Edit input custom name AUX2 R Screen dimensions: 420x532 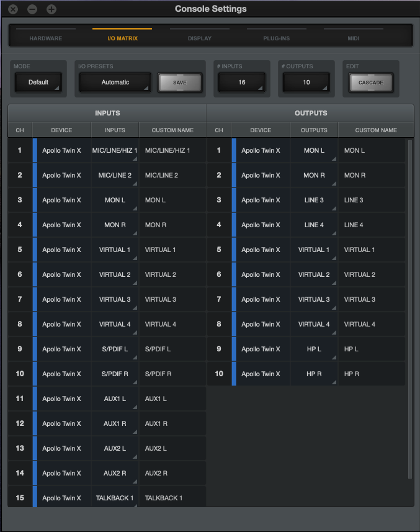pos(172,473)
